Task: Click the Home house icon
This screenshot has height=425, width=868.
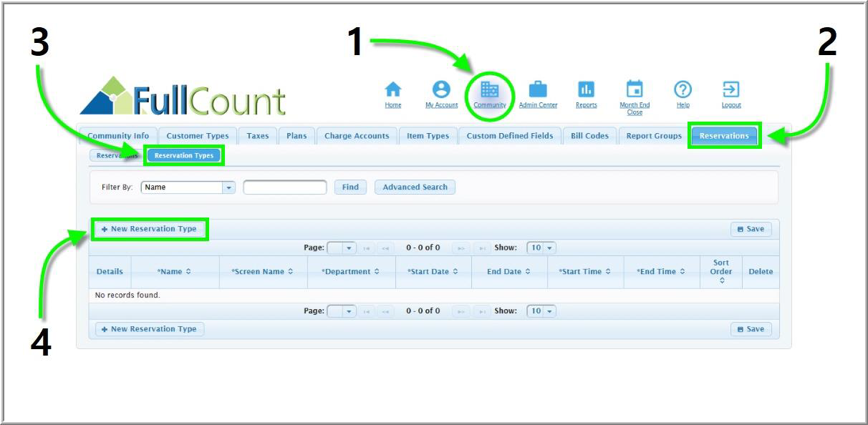Action: click(393, 89)
